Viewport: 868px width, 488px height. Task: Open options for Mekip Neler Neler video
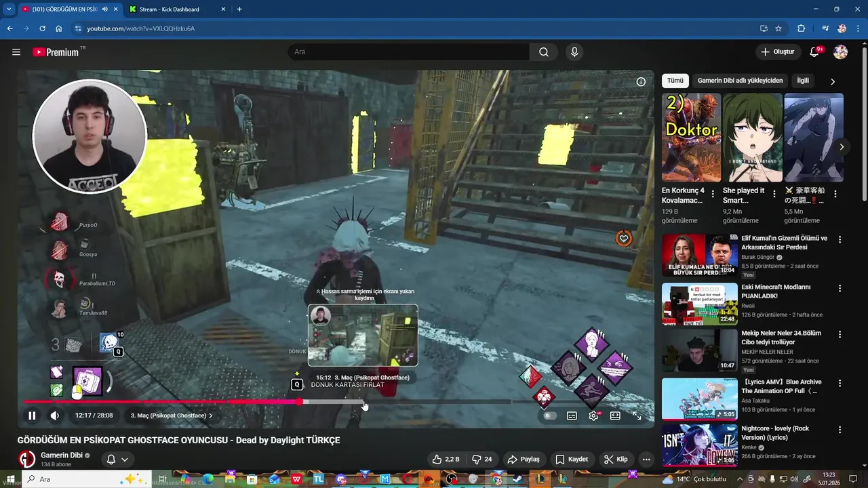pos(840,334)
